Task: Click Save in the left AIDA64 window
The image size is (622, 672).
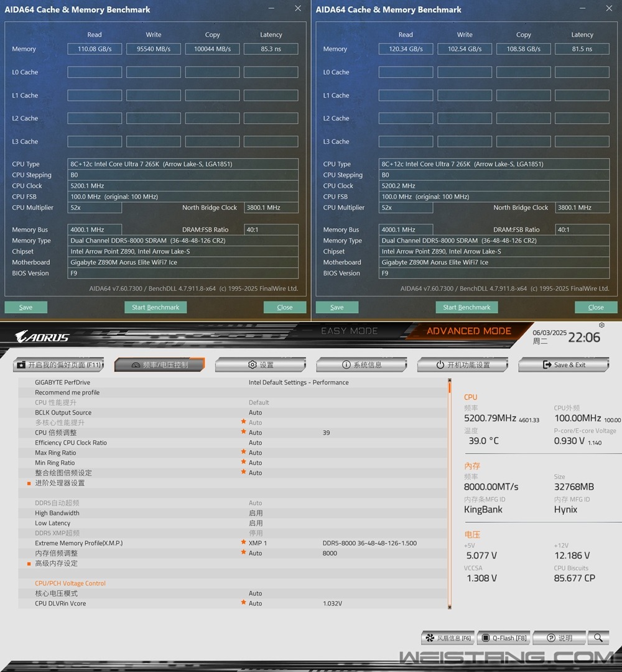Action: coord(26,307)
